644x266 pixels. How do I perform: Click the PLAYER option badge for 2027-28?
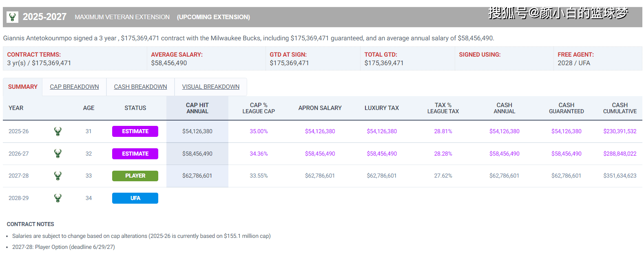point(135,176)
